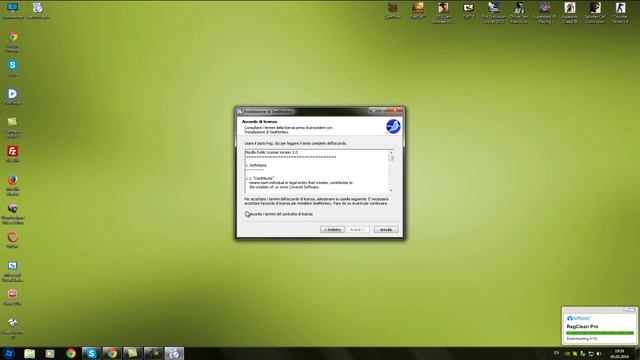
Task: Open the DiRT 3 desktop shortcut
Action: tap(468, 11)
